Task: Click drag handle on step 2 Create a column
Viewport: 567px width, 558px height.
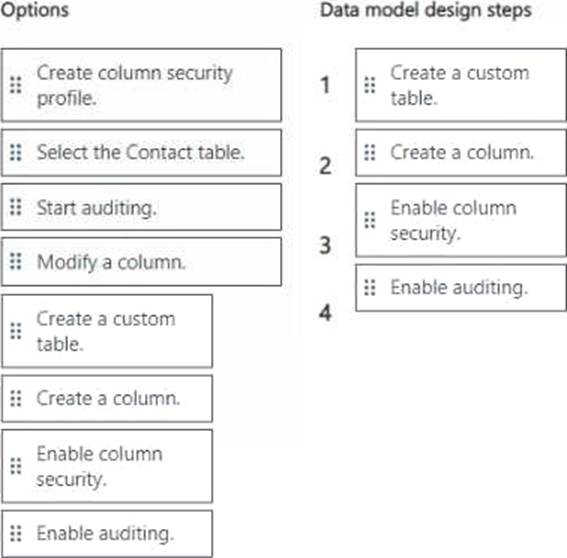Action: pyautogui.click(x=370, y=153)
